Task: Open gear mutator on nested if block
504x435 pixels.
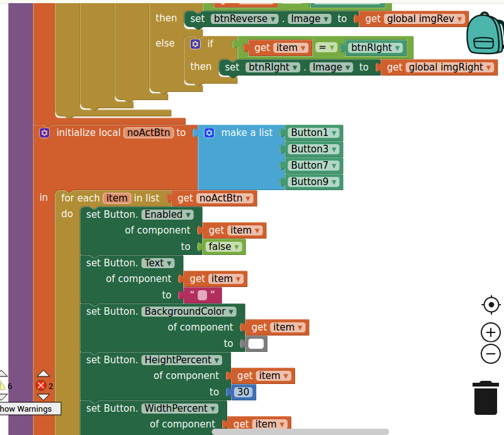Action: 195,43
